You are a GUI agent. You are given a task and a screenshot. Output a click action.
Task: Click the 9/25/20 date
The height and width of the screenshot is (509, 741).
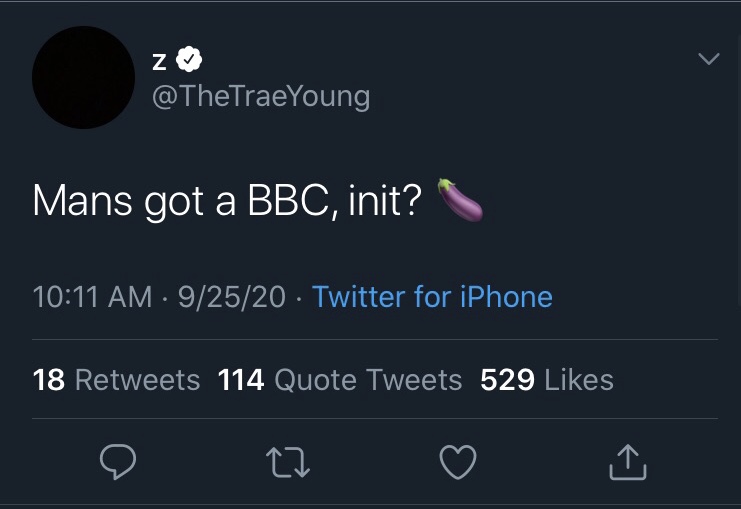click(232, 297)
